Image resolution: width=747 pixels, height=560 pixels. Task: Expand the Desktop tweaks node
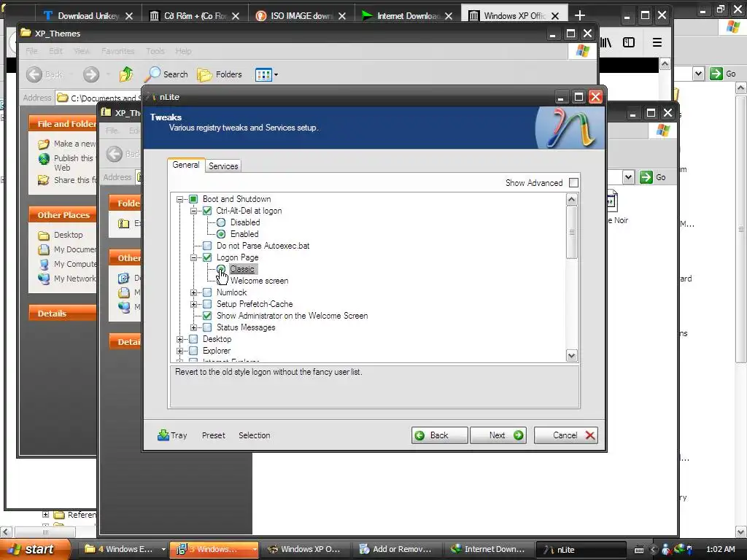tap(179, 339)
